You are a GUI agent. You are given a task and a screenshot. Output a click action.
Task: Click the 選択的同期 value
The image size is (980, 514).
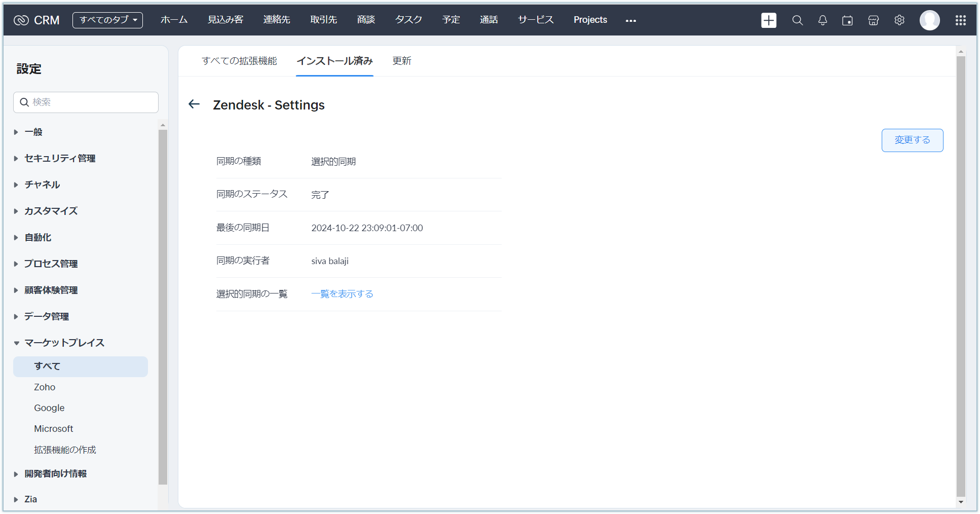coord(333,162)
